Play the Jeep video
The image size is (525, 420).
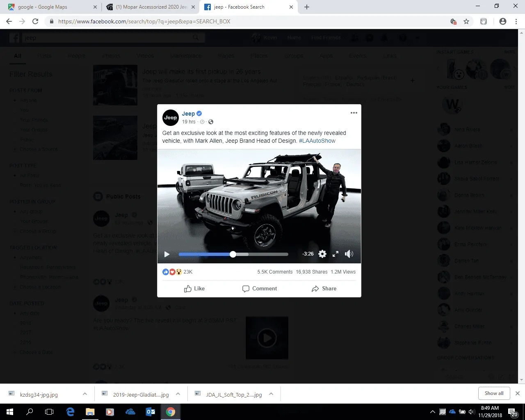click(167, 254)
